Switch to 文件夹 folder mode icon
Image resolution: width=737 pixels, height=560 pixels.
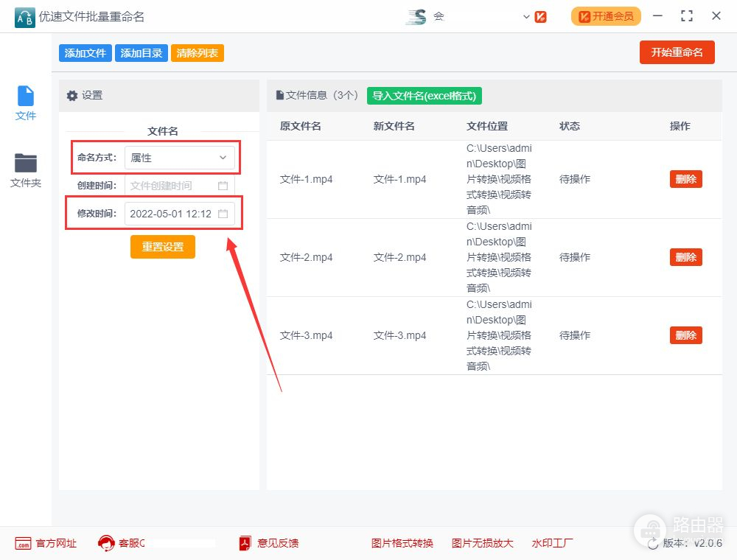26,163
